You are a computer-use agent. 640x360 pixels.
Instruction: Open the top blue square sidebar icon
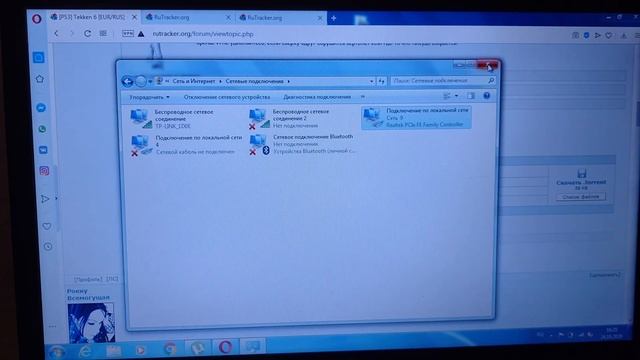[39, 58]
